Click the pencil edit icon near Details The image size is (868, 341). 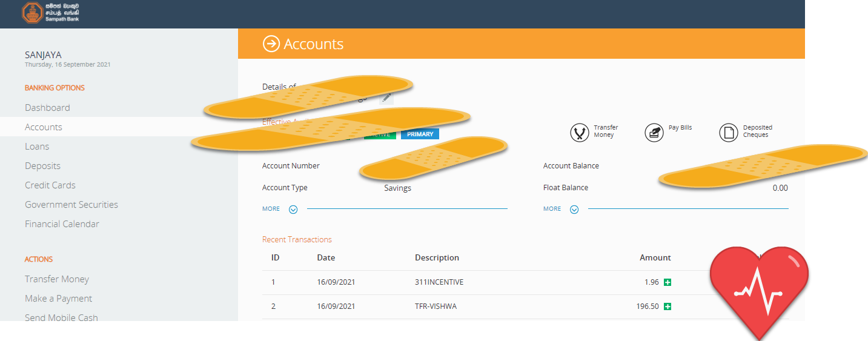point(386,98)
